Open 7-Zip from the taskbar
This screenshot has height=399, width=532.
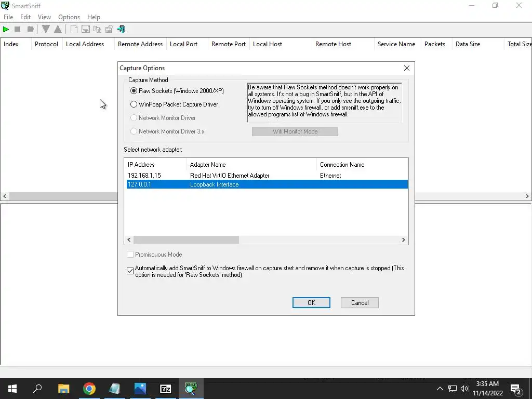(x=165, y=389)
